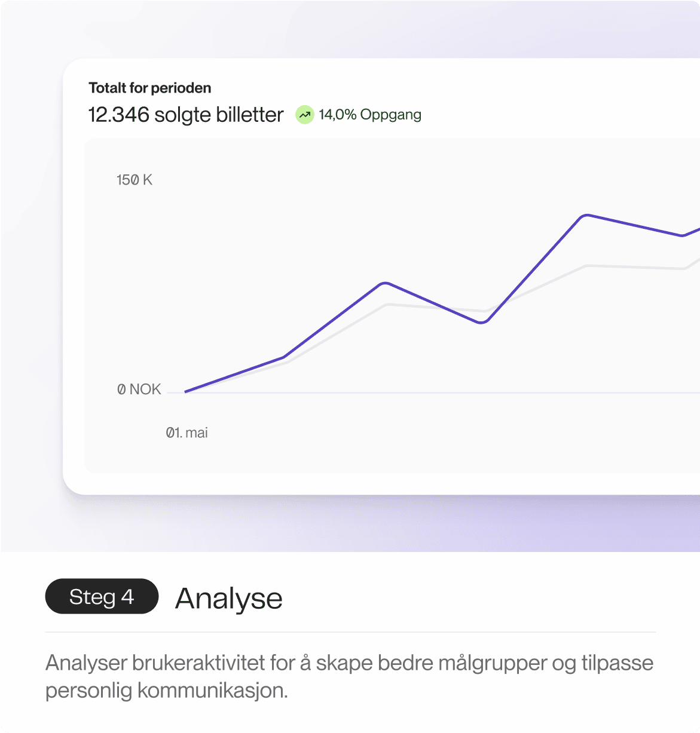Click the purple line's highest peak

click(587, 215)
